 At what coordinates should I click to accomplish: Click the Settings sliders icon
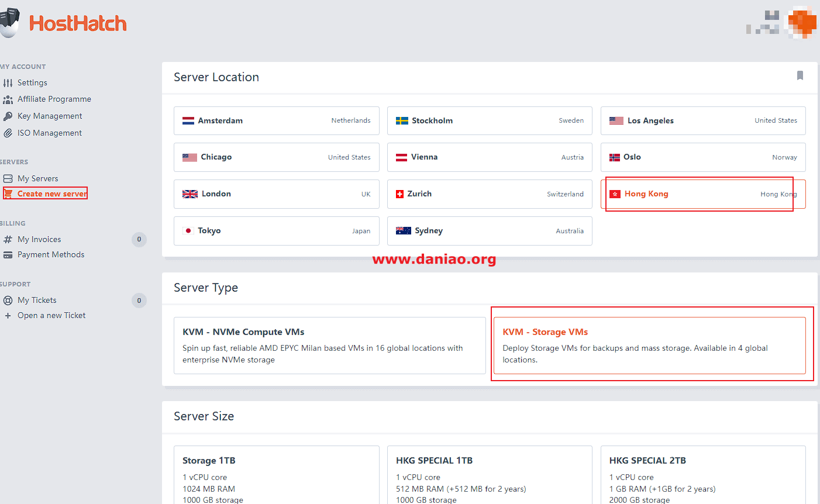pyautogui.click(x=8, y=83)
